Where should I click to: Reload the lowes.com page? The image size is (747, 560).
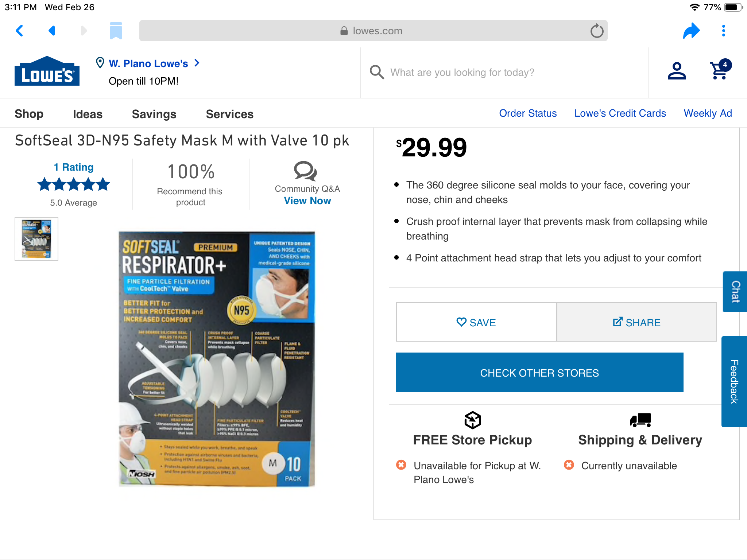[x=597, y=31]
